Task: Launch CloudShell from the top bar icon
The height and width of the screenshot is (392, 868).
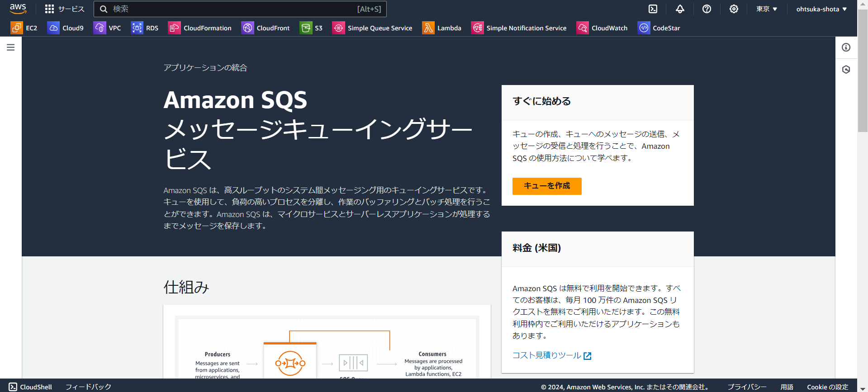Action: tap(653, 9)
